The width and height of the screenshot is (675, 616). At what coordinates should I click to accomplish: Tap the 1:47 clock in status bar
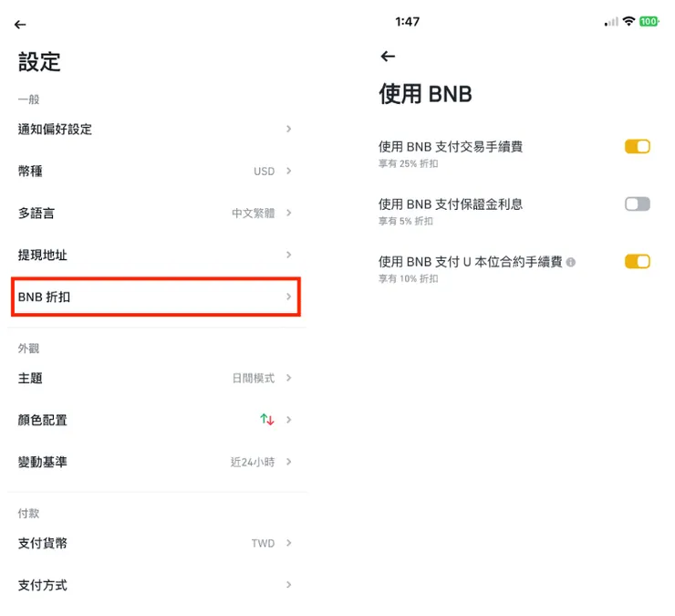[407, 21]
